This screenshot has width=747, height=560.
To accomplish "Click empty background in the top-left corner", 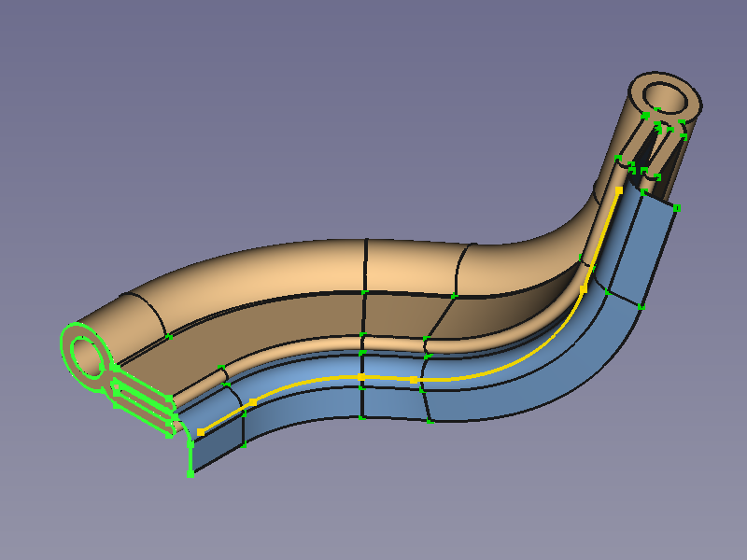I will 37,37.
